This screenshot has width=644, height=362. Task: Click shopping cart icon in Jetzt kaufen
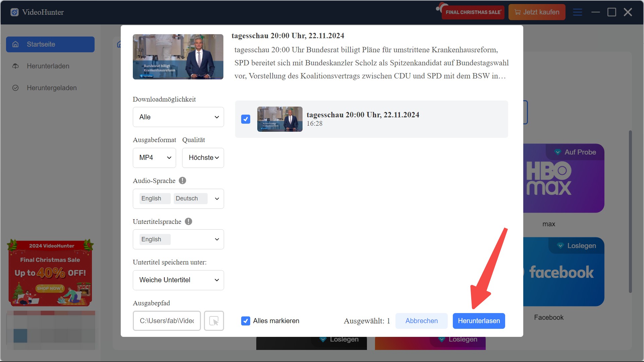point(518,12)
